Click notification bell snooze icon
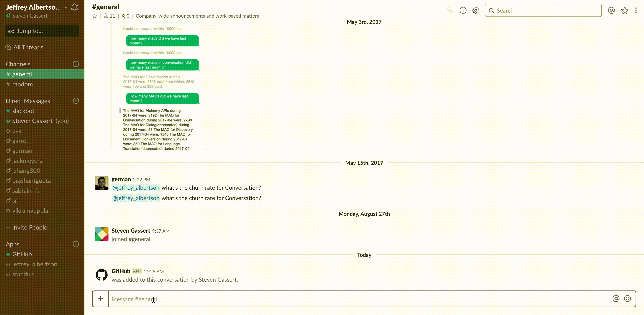Screen dimensions: 644x315 75,7
